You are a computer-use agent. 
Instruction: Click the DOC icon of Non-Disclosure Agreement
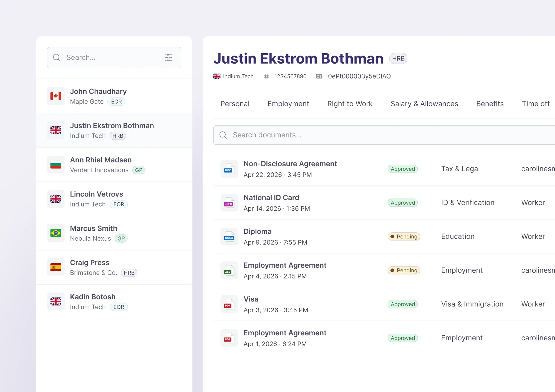229,169
